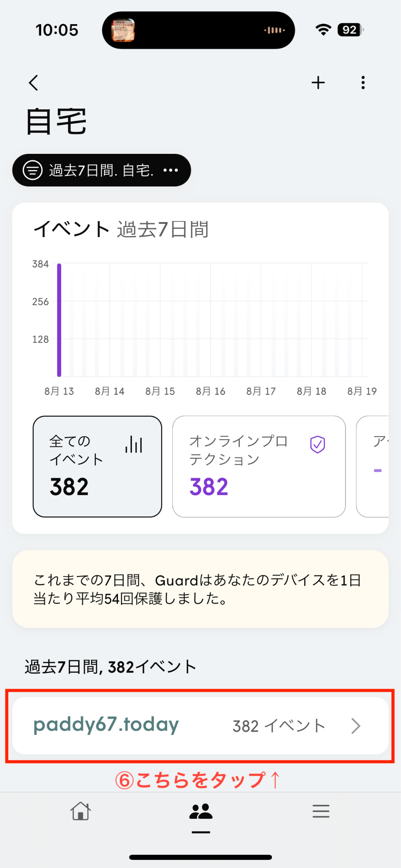The height and width of the screenshot is (868, 401).
Task: Open the hamburger menu tab at bottom
Action: [x=321, y=811]
